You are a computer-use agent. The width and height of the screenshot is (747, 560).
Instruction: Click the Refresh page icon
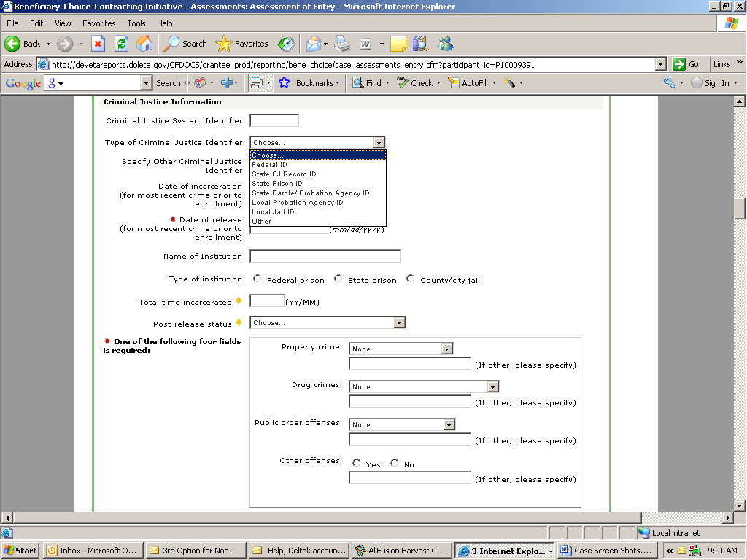[x=121, y=44]
